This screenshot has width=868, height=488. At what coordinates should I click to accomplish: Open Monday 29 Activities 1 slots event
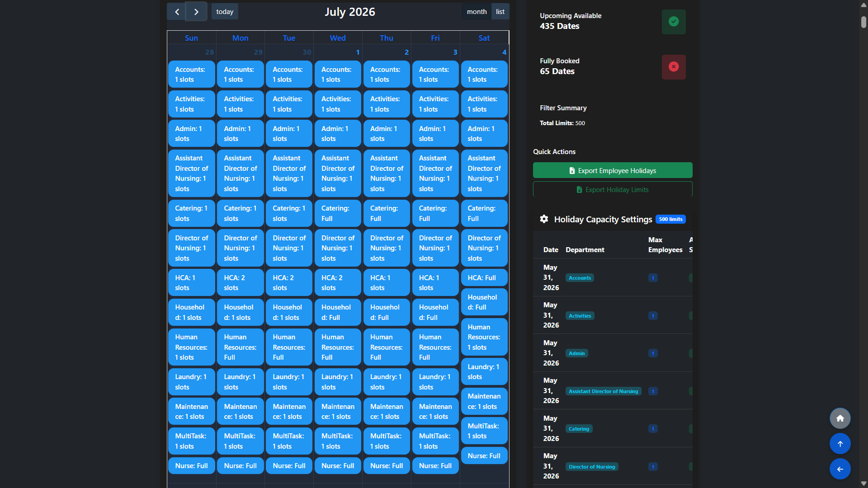tap(240, 104)
